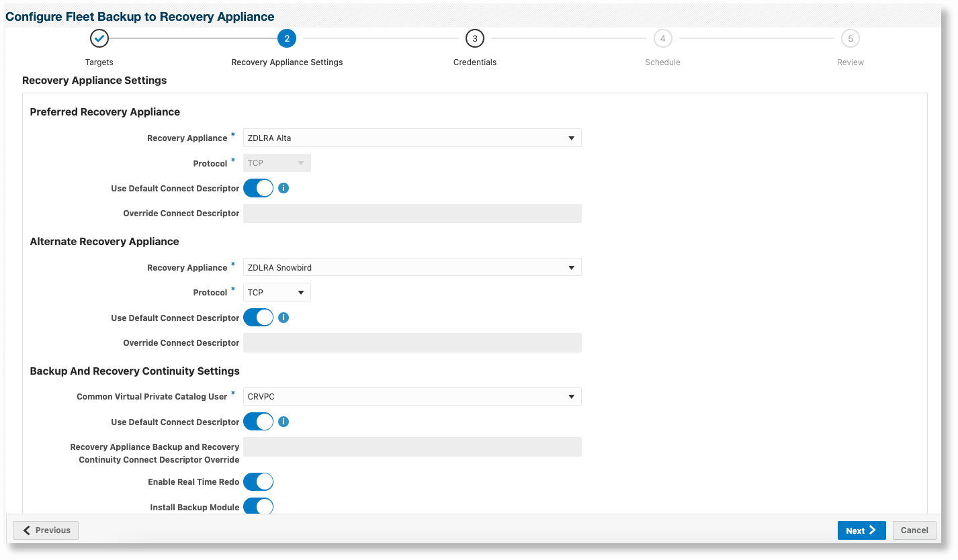Click the Alternate Override Connect Descriptor field
958x560 pixels.
pyautogui.click(x=412, y=343)
